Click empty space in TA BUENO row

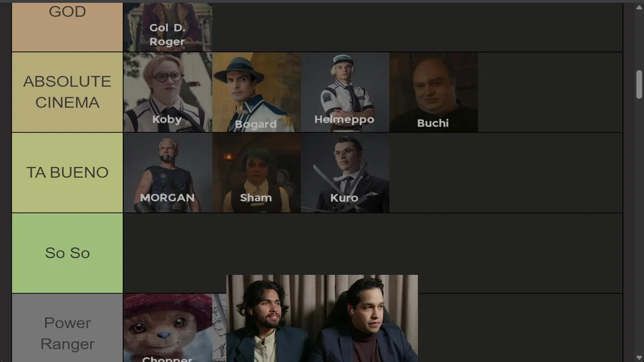tap(506, 173)
